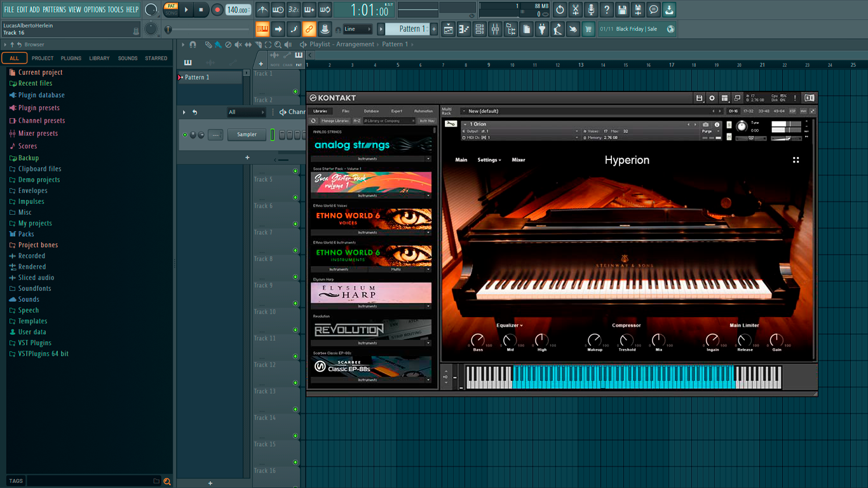
Task: Switch browser to SOUNDS tab
Action: click(128, 58)
